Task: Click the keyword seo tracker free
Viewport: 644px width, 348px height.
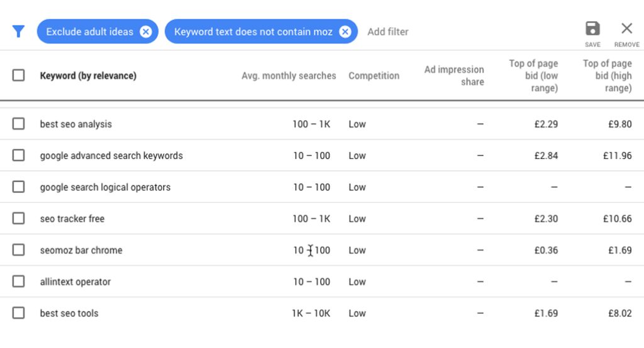Action: (x=72, y=219)
